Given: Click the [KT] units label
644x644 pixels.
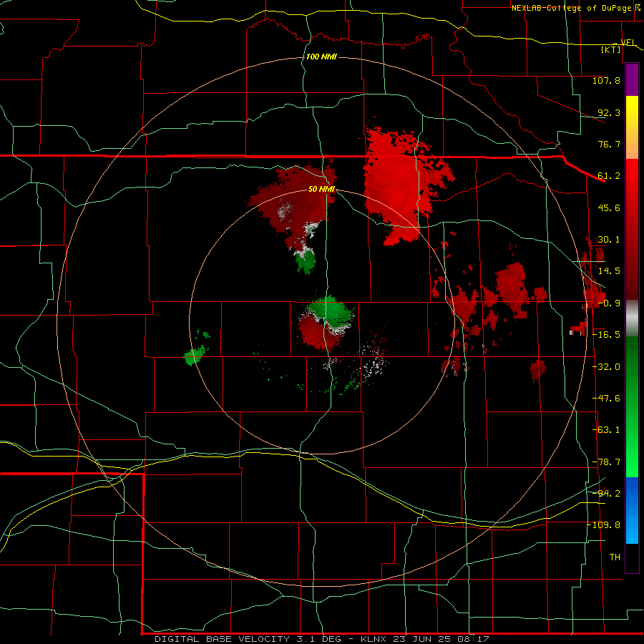Looking at the screenshot, I should pyautogui.click(x=611, y=49).
